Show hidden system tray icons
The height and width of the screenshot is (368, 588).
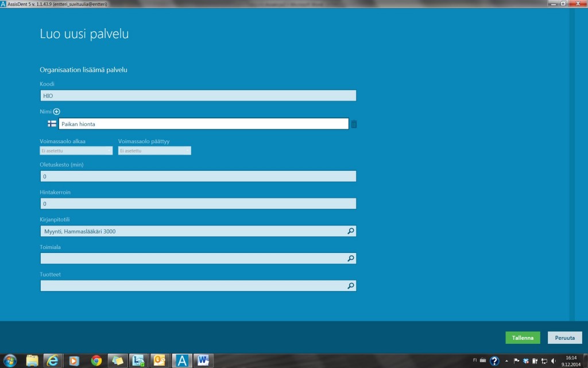coord(506,361)
